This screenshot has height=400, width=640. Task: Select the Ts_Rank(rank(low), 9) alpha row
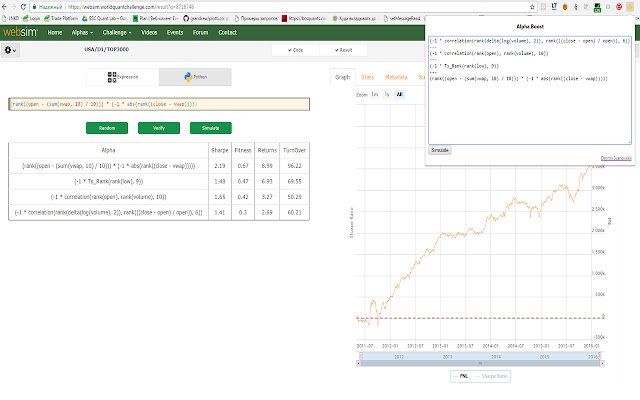coord(159,181)
